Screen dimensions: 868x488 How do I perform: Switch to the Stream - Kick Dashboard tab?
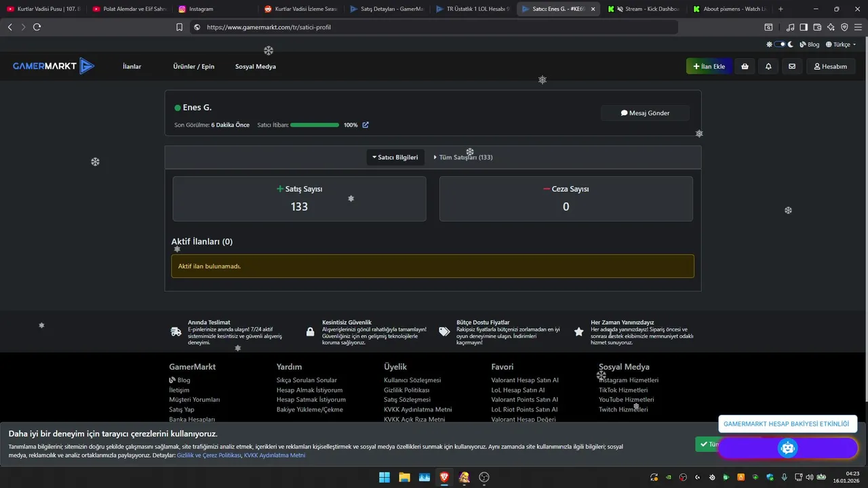(643, 9)
